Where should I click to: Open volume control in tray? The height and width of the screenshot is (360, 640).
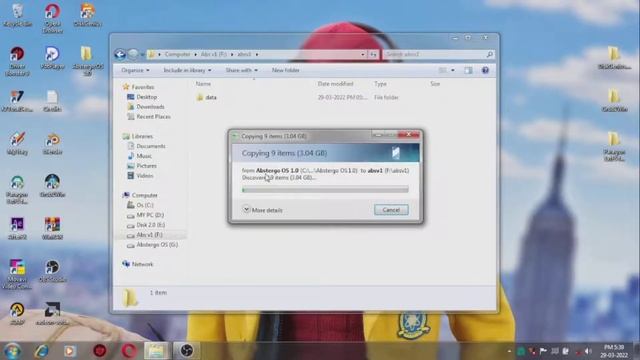coord(588,351)
